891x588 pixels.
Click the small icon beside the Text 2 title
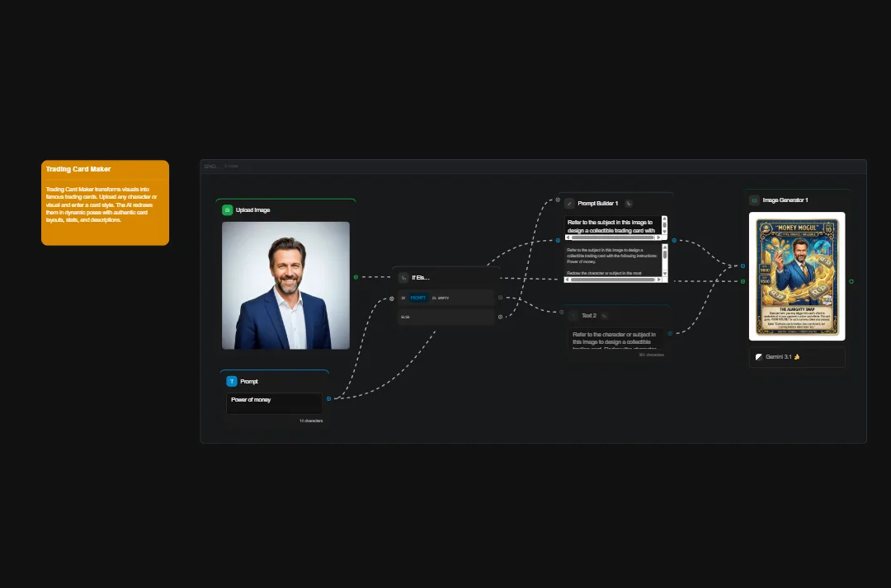(604, 316)
